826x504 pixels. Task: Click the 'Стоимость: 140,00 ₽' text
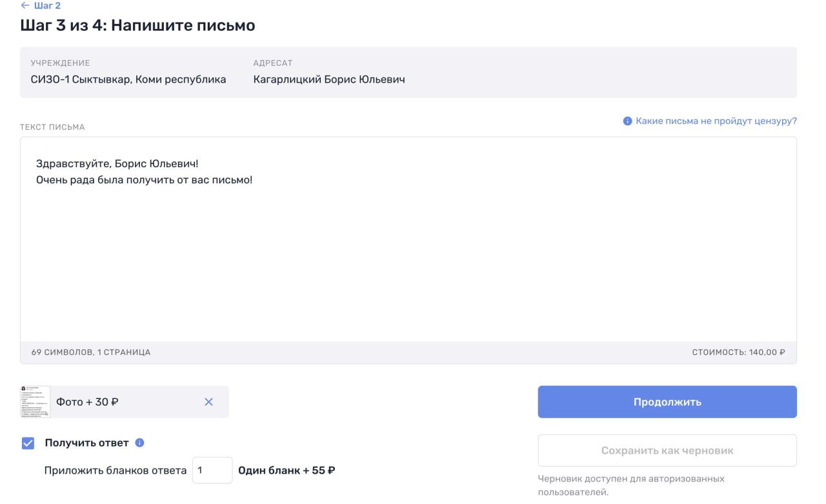coord(738,352)
